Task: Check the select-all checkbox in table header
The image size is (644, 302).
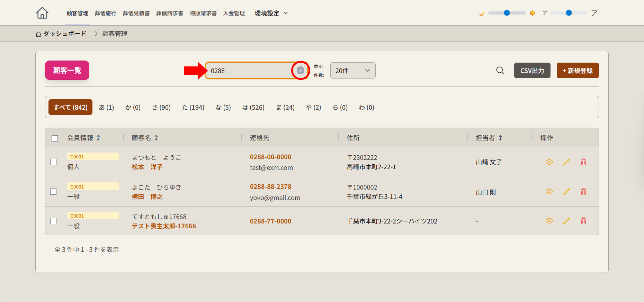Action: 55,138
